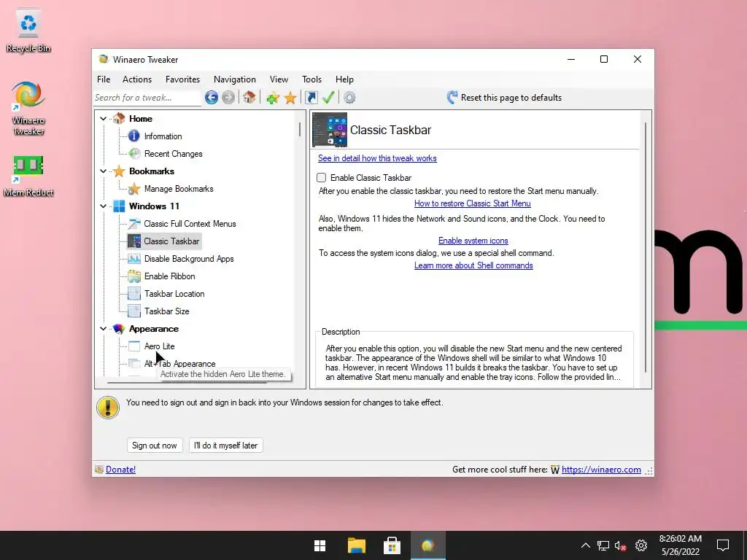Click the gold star Bookmarks toolbar icon

[290, 98]
